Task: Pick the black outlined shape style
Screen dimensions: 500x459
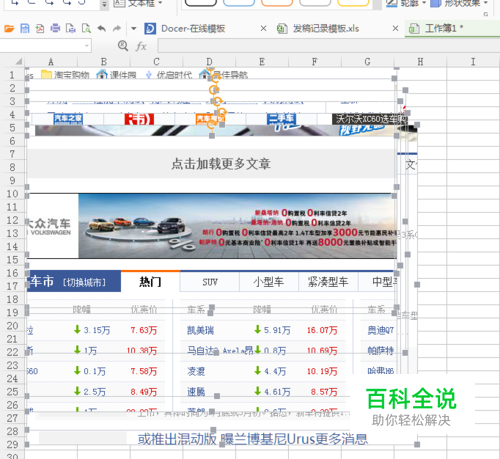Action: point(201,3)
